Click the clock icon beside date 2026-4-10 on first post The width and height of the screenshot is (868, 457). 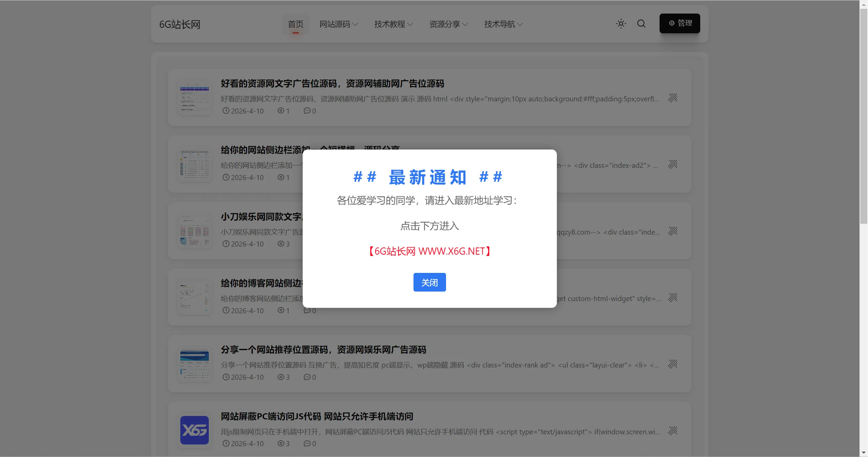click(x=226, y=111)
